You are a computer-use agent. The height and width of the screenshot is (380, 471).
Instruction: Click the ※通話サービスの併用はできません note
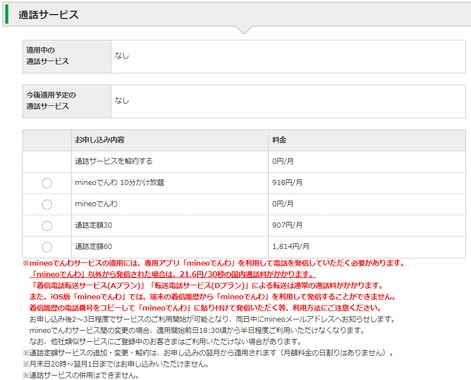click(x=81, y=375)
